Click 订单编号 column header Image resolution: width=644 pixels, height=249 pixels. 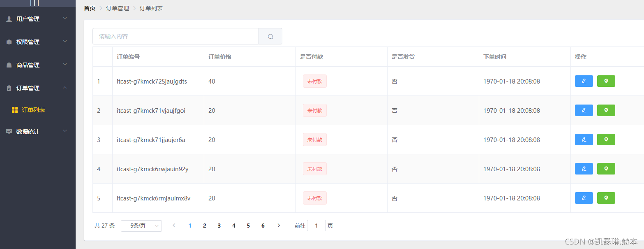(x=128, y=57)
